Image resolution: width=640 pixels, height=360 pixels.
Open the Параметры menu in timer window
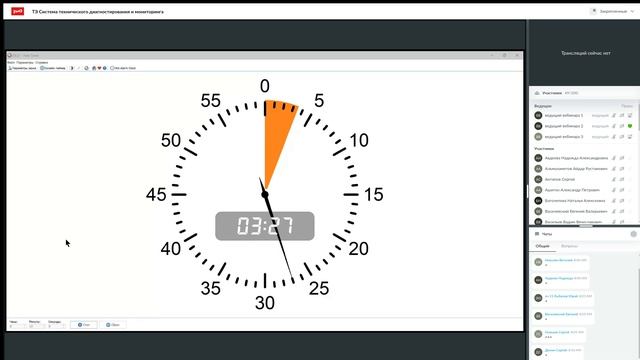click(x=25, y=62)
